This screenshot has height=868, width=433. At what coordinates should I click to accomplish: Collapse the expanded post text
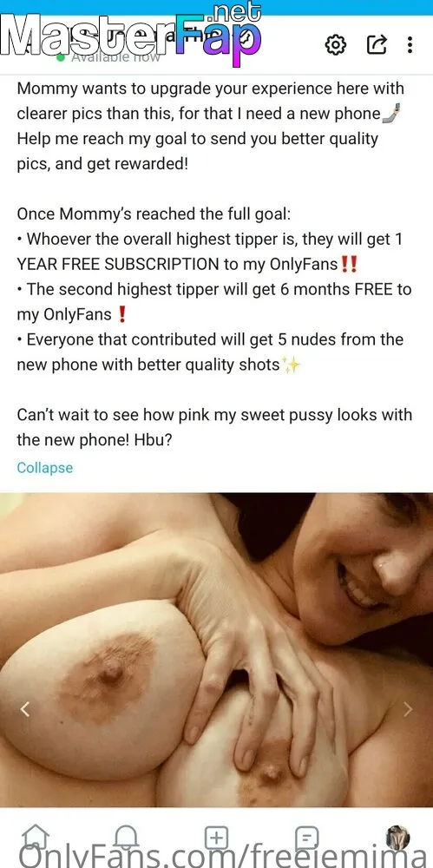coord(45,468)
